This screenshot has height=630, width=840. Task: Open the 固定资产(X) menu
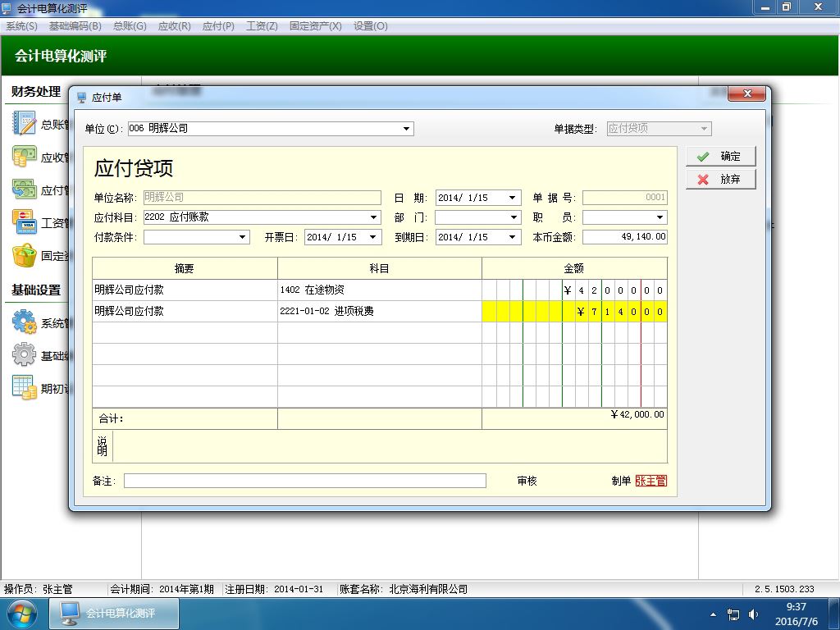tap(316, 26)
